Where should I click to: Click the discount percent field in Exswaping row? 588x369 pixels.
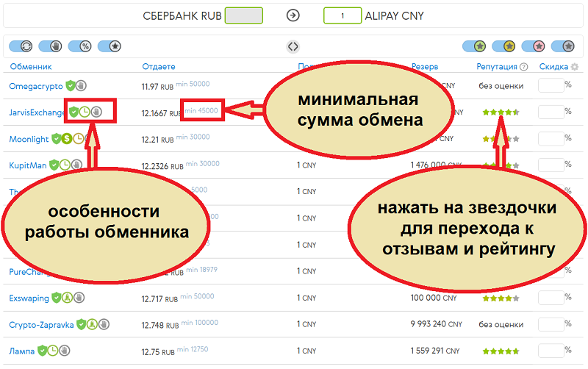click(551, 298)
